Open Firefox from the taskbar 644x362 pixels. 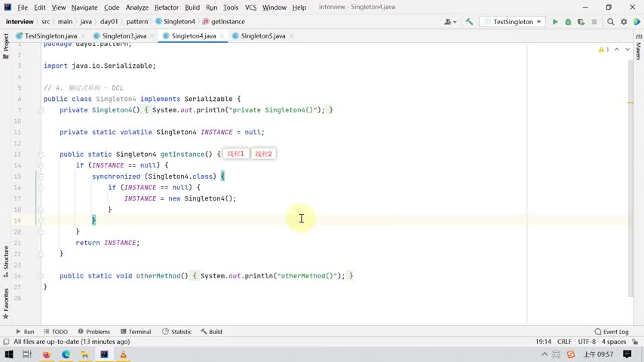pyautogui.click(x=47, y=354)
